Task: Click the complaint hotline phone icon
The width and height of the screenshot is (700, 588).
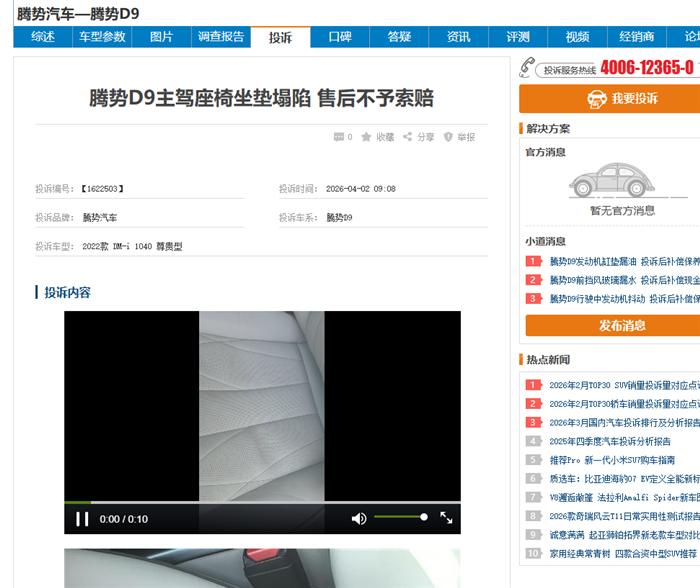Action: pyautogui.click(x=527, y=67)
